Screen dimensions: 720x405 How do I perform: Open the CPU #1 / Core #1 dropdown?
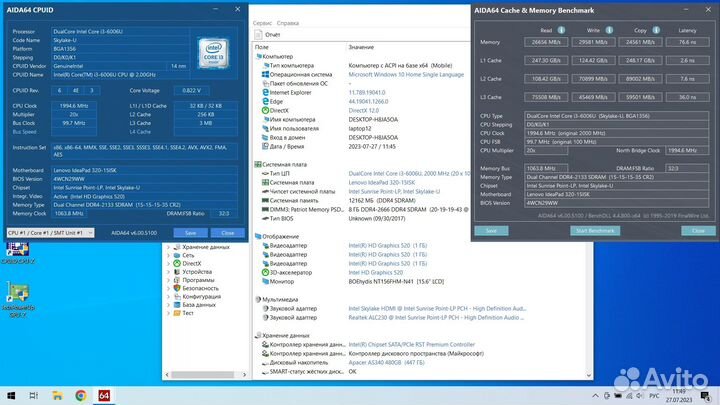coord(51,231)
